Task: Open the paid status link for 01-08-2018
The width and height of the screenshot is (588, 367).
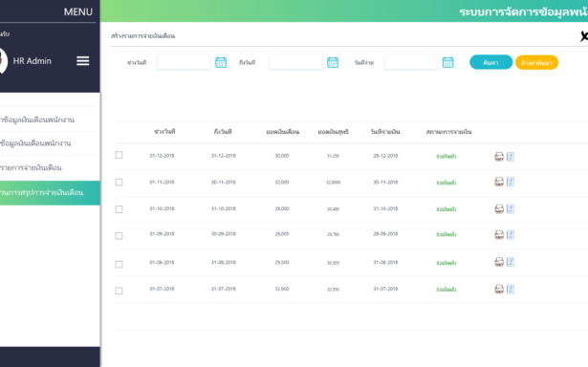Action: (446, 263)
